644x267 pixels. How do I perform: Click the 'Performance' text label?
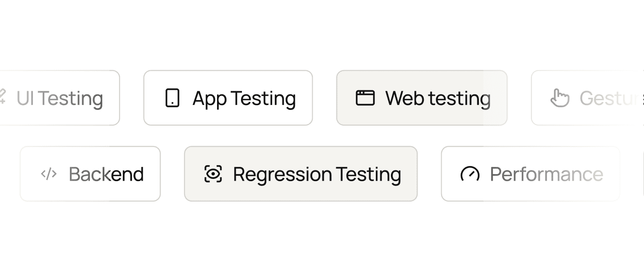pyautogui.click(x=546, y=174)
